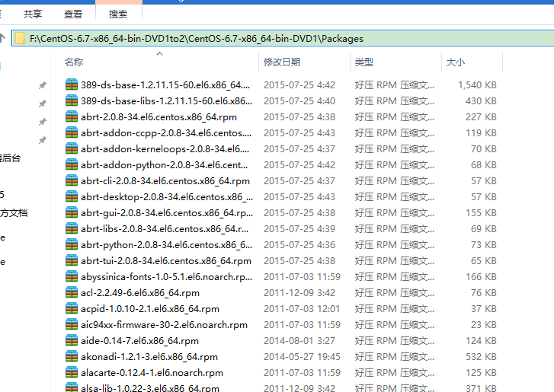The image size is (554, 392).
Task: Toggle sort arrow above the 名称 column
Action: [x=159, y=54]
